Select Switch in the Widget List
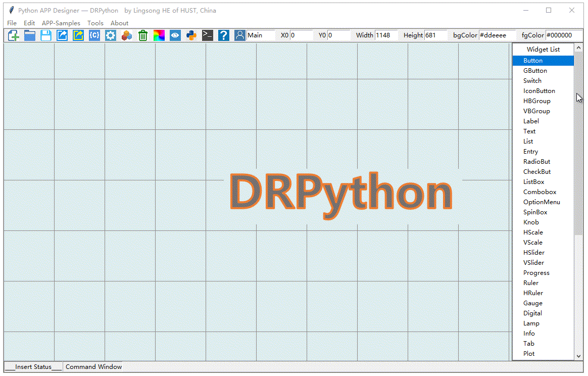This screenshot has height=376, width=588. click(543, 81)
